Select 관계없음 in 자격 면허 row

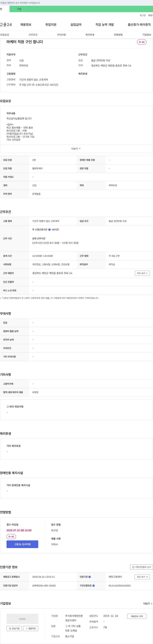(x=36, y=194)
